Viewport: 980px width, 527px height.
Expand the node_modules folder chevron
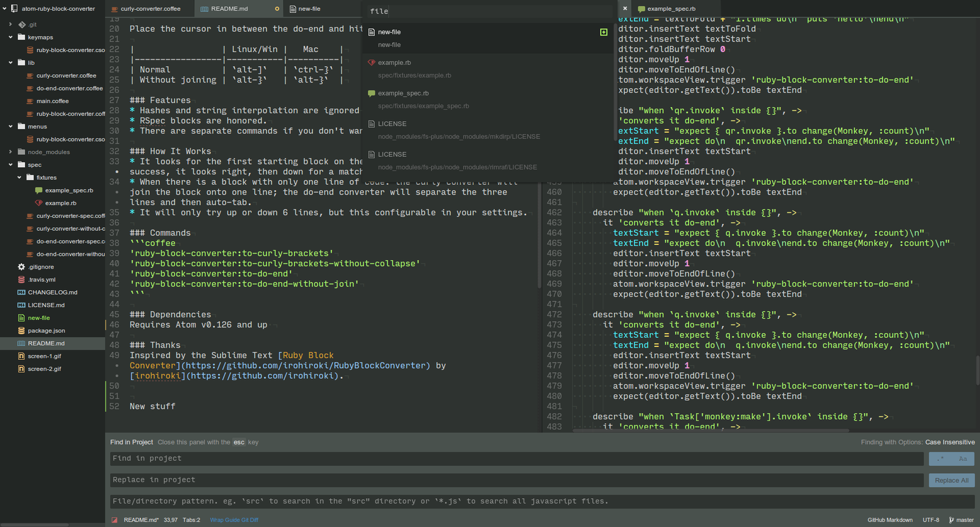tap(10, 152)
